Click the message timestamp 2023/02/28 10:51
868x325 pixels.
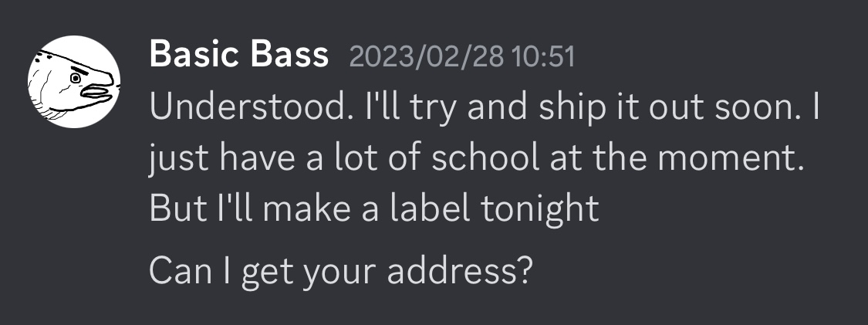click(462, 58)
